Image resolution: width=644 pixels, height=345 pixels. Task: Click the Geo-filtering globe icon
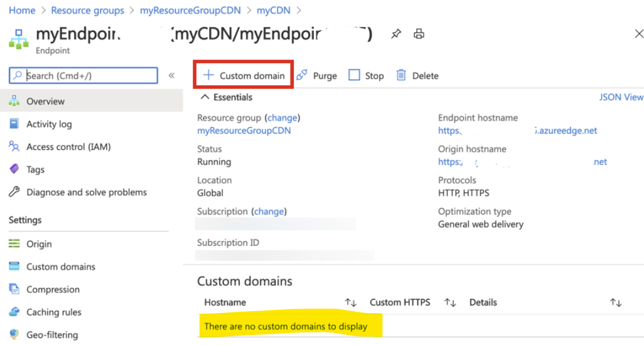click(14, 334)
